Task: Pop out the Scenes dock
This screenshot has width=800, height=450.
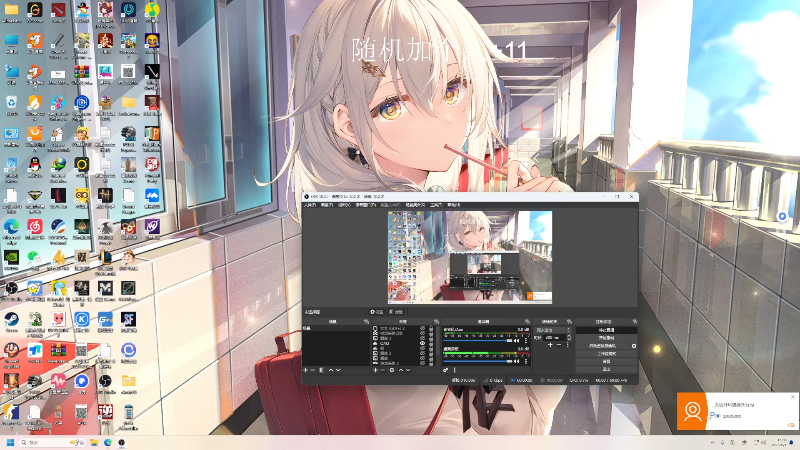Action: (366, 321)
